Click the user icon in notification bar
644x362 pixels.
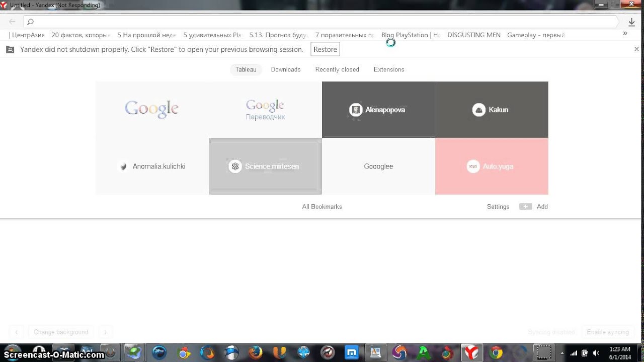click(x=10, y=49)
